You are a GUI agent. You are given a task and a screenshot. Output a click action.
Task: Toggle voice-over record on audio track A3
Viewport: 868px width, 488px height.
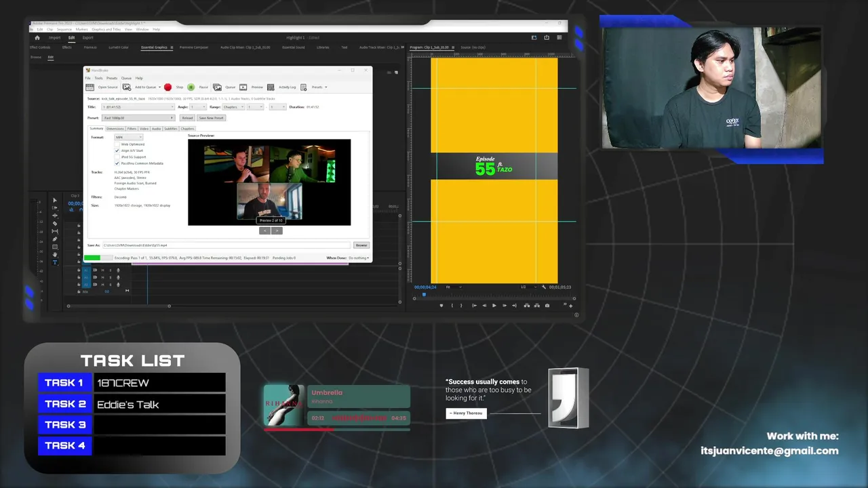coord(118,285)
